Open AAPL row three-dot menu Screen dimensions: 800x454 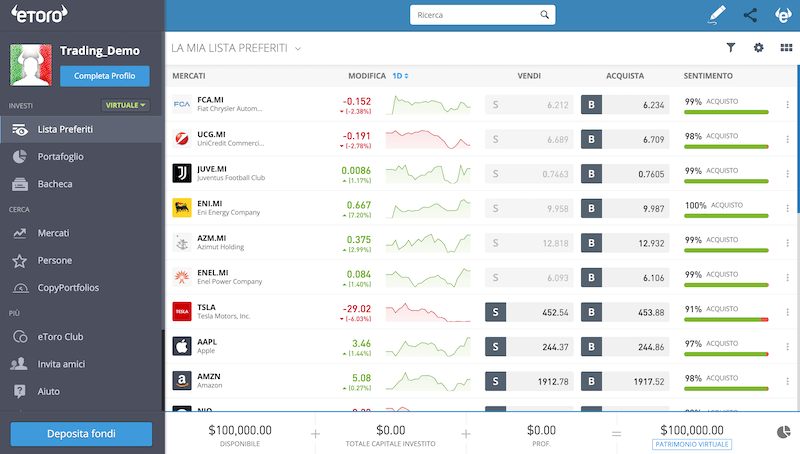[x=787, y=347]
